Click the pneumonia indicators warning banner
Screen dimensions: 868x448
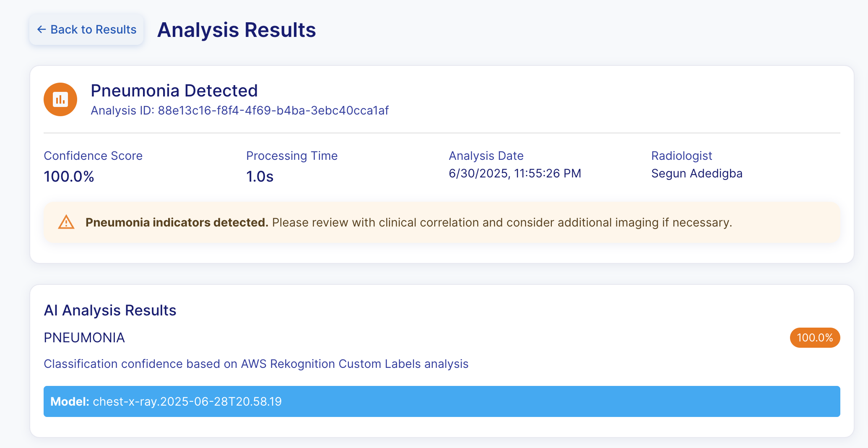click(x=442, y=222)
